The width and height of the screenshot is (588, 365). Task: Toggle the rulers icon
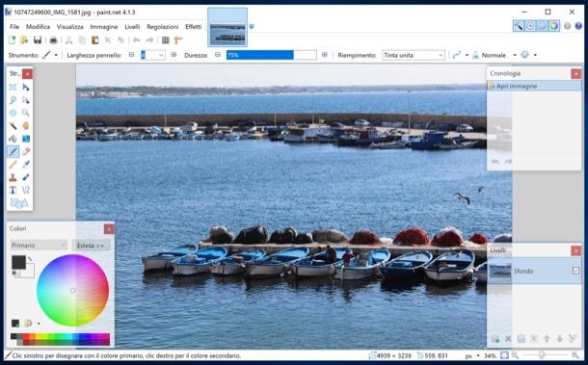[178, 39]
